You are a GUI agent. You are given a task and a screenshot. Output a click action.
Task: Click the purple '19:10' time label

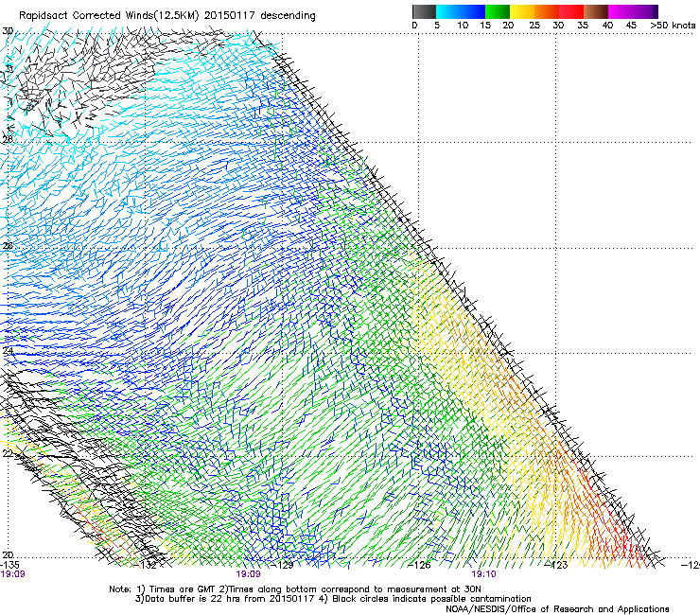pyautogui.click(x=484, y=574)
